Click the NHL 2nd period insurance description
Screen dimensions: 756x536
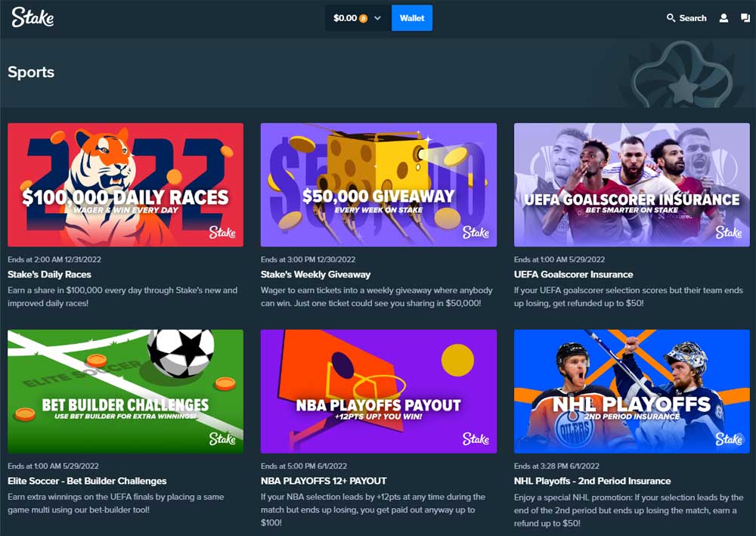[x=629, y=510]
